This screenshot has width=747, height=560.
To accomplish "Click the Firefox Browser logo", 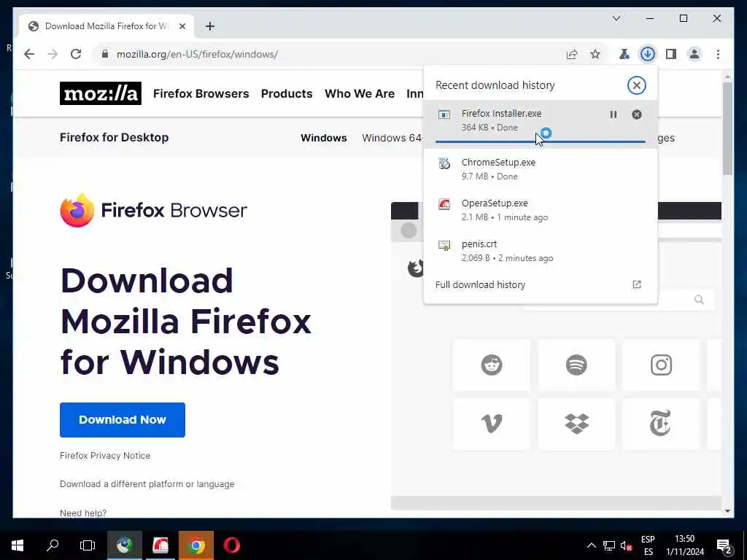I will 153,210.
